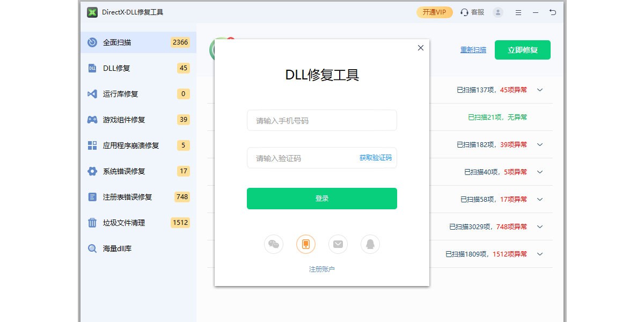Select the phone login icon

306,244
